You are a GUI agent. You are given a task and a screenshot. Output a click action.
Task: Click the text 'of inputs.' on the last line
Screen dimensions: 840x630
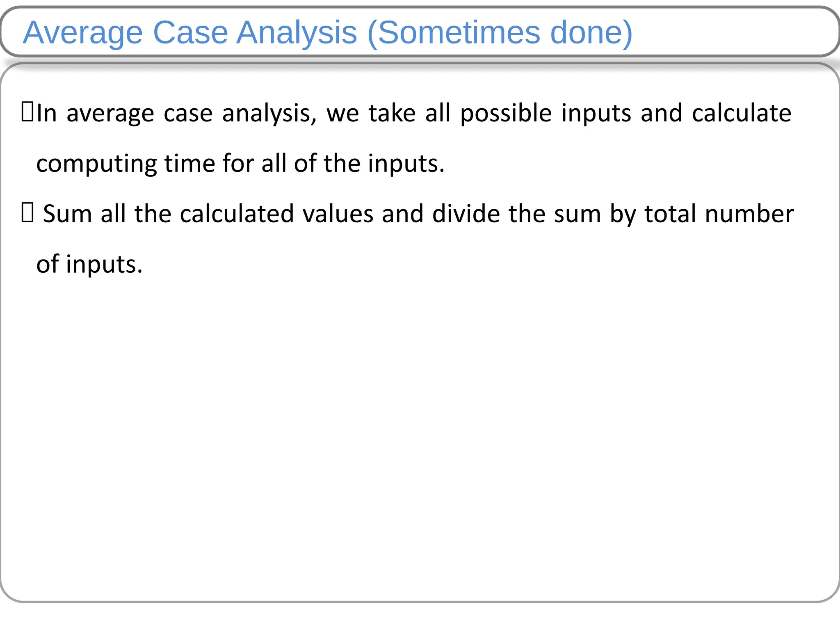[x=89, y=265]
